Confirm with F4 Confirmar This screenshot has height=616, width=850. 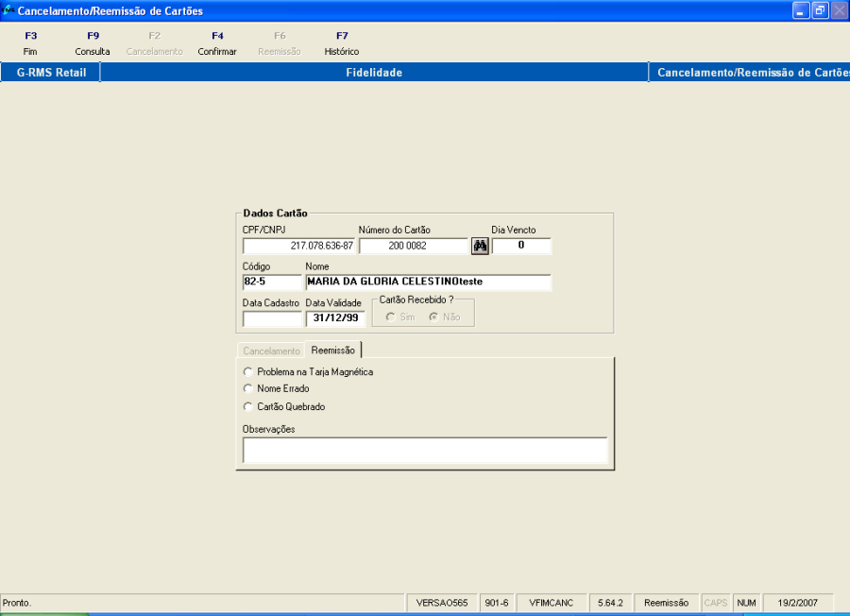coord(217,43)
